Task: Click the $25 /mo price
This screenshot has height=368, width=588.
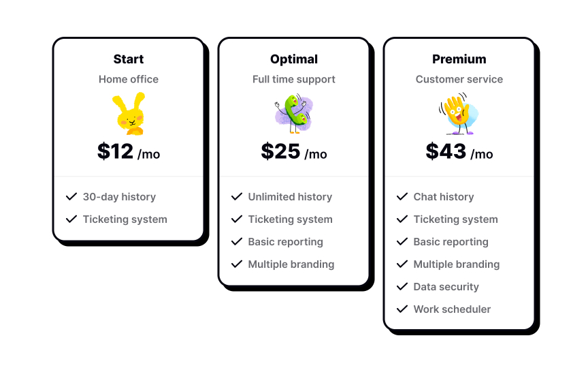Action: coord(294,151)
